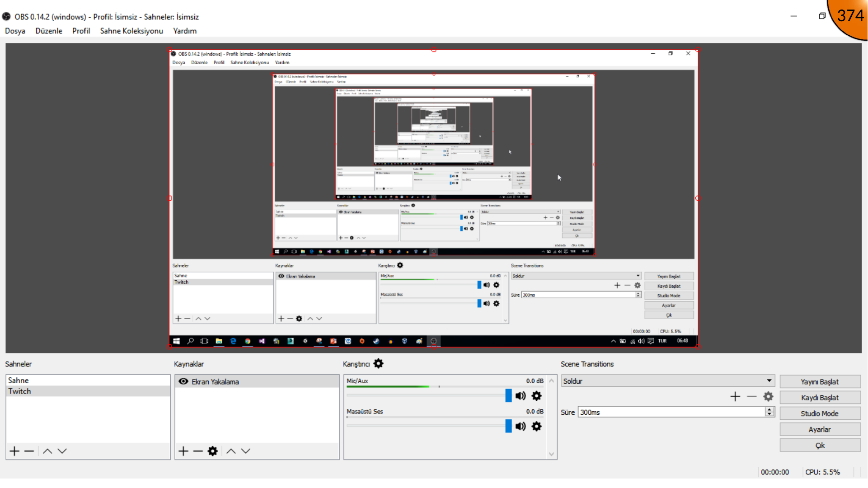Click the 00:00:00 timer in status bar

click(x=775, y=472)
